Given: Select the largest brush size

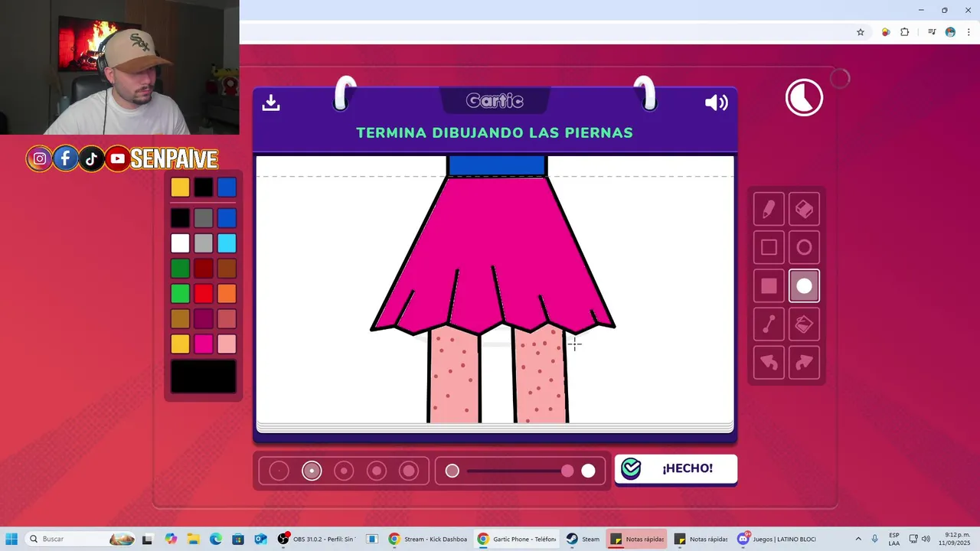Looking at the screenshot, I should [x=409, y=471].
